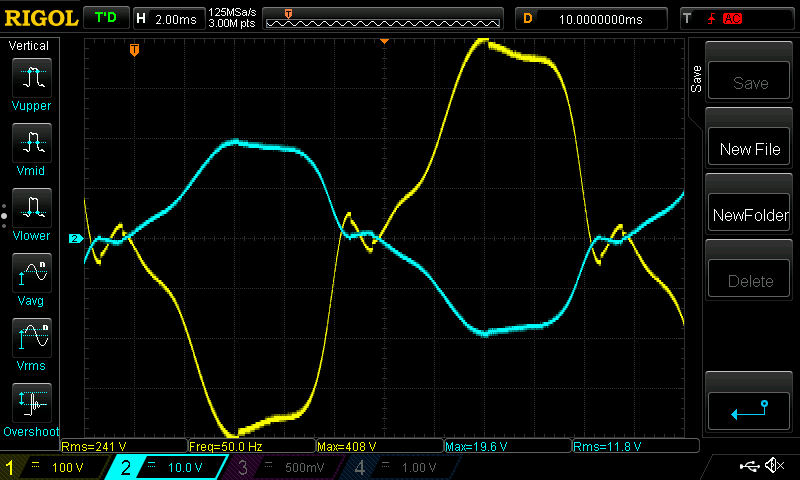Click the muted speaker sound icon
The width and height of the screenshot is (800, 480).
coord(774,465)
